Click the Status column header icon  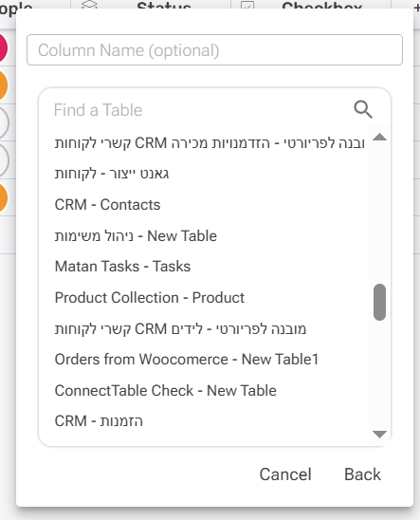point(89,5)
